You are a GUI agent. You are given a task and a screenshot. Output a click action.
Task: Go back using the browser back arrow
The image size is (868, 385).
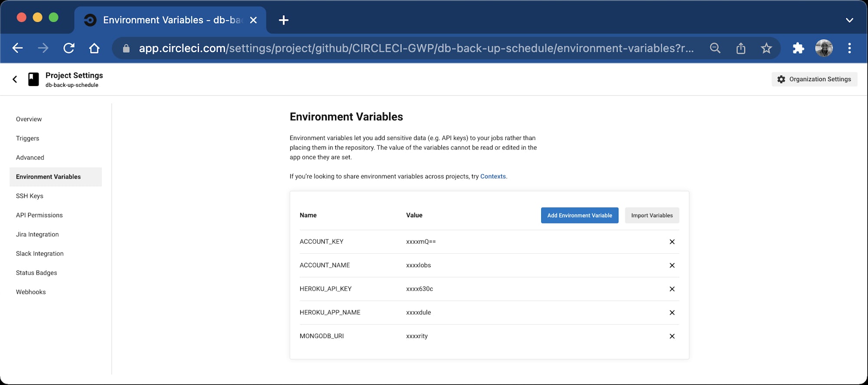click(17, 48)
